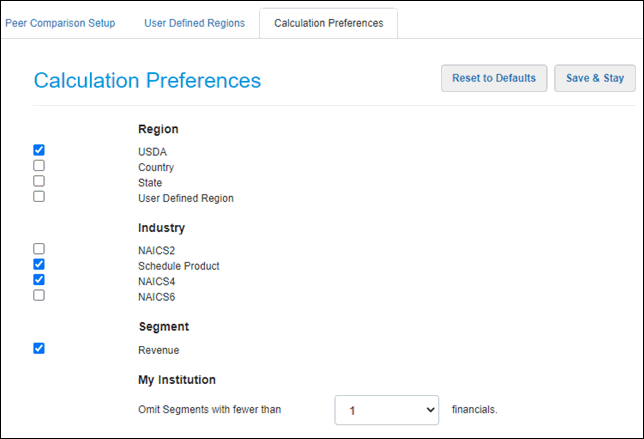Switch to the User Defined Regions tab
Viewport: 644px width, 439px height.
pyautogui.click(x=194, y=23)
